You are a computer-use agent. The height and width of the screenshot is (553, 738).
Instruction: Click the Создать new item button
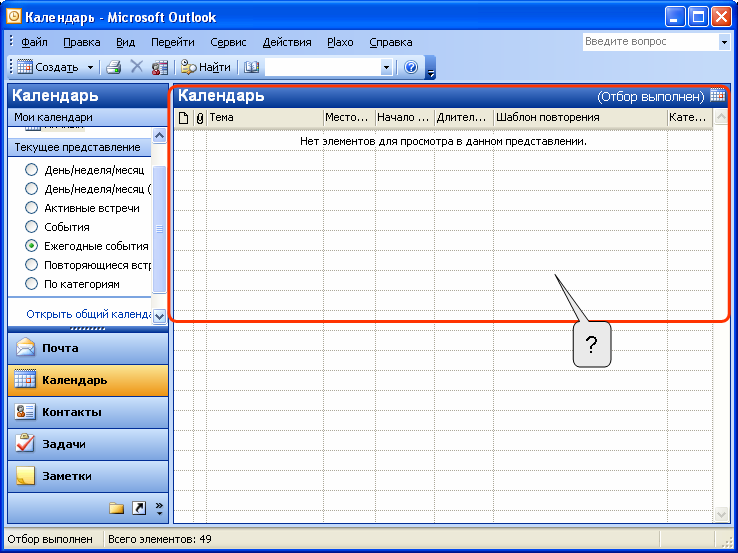click(x=48, y=67)
